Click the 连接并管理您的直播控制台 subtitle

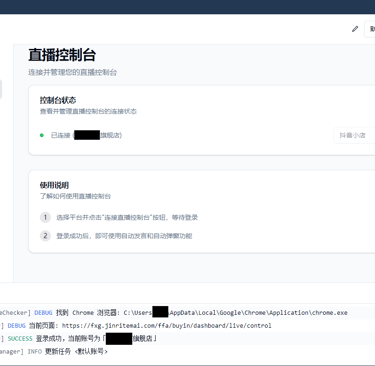pos(73,72)
